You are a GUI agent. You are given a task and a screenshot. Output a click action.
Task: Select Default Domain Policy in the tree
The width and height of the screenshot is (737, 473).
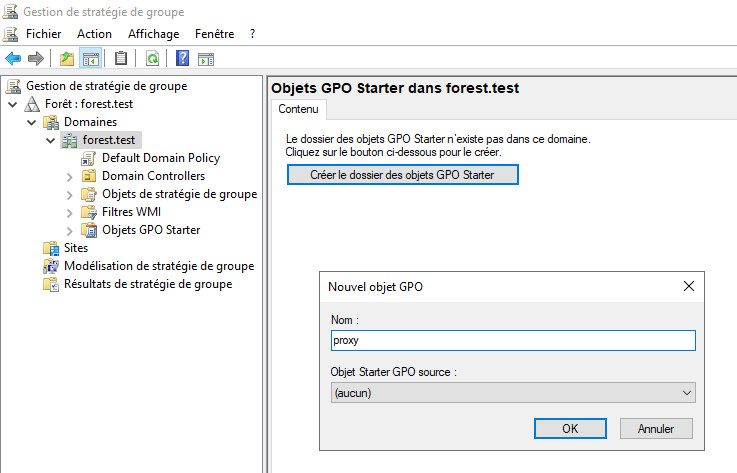tap(160, 158)
